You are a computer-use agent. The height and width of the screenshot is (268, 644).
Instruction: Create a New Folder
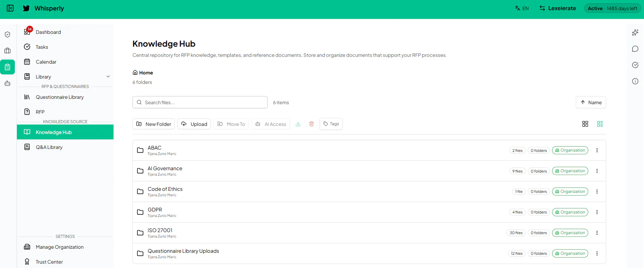pos(153,124)
